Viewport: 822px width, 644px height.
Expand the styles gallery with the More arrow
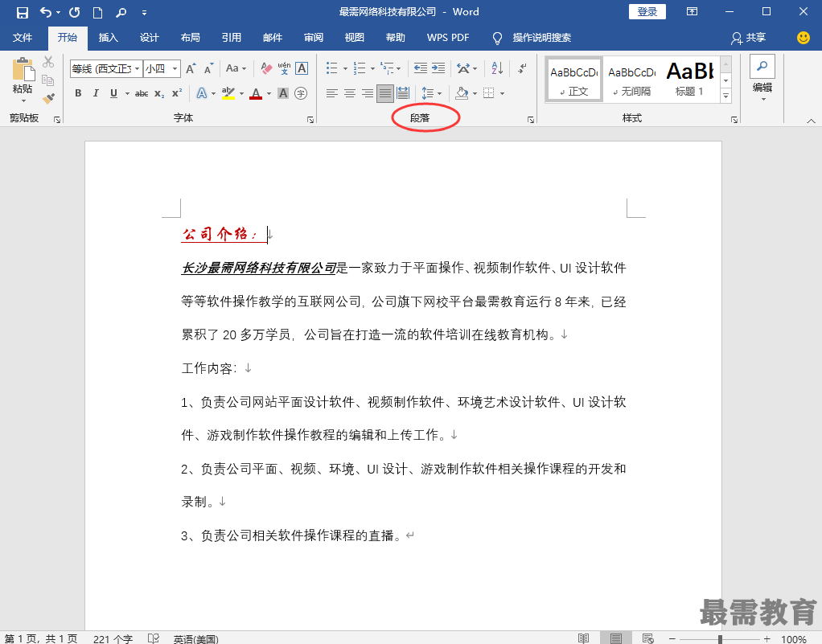pos(726,96)
